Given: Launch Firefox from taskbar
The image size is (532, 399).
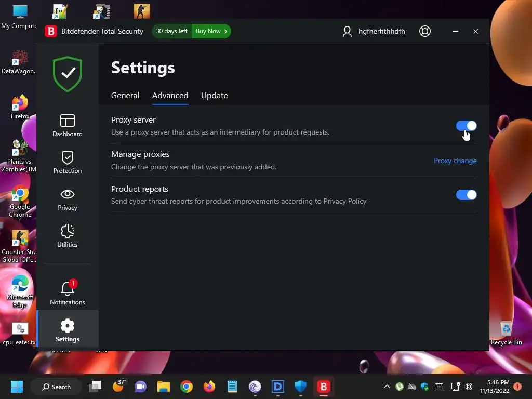Looking at the screenshot, I should click(209, 387).
